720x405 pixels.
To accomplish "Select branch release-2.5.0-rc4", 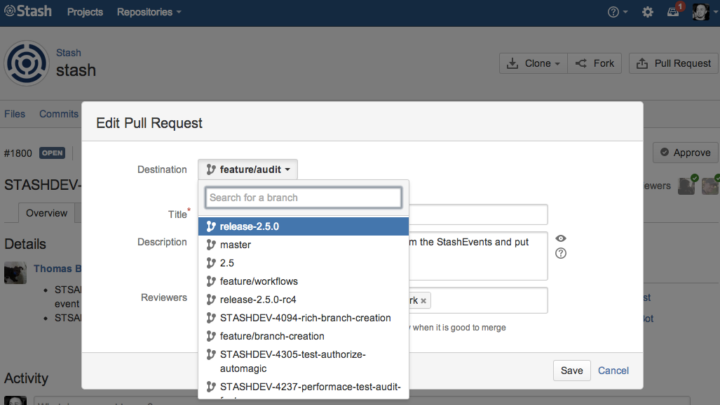I will [x=304, y=300].
